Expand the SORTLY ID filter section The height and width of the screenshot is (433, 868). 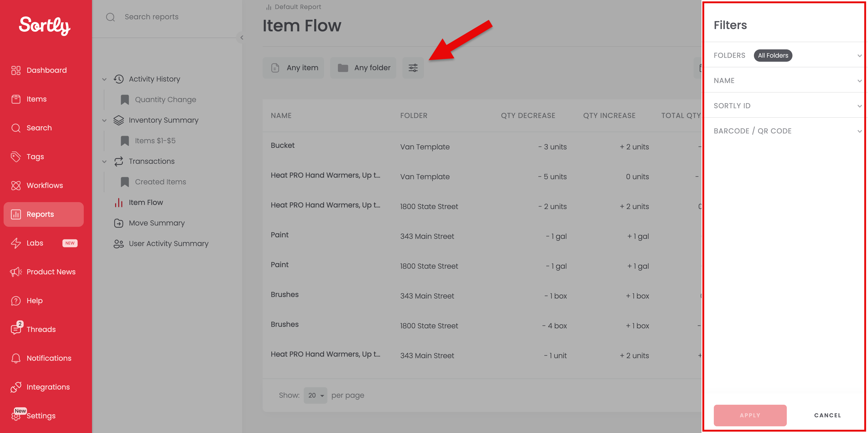tap(859, 106)
